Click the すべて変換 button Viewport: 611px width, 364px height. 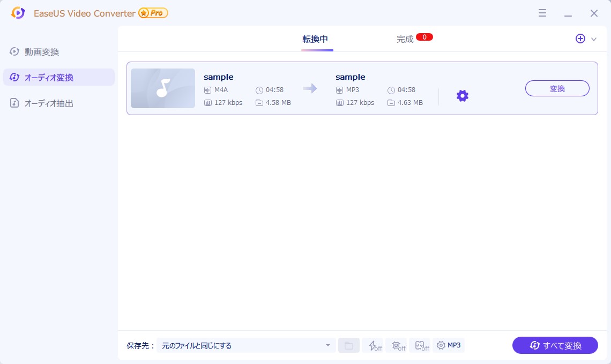[x=555, y=345]
